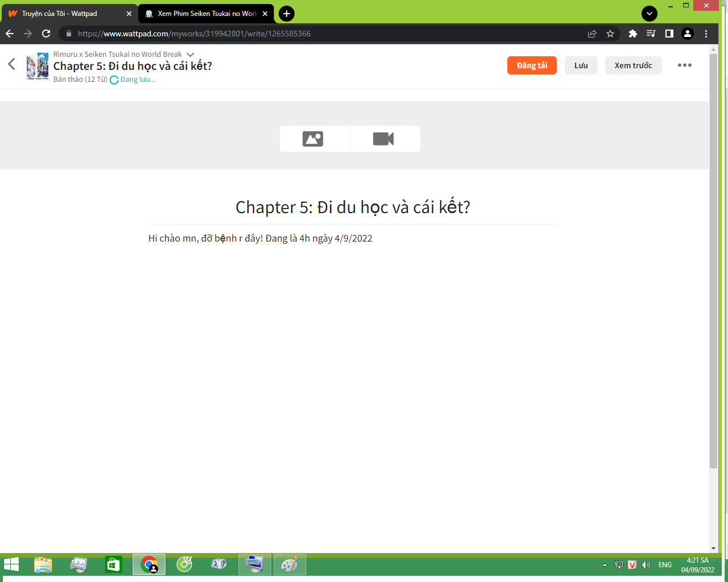
Task: Click browser forward button
Action: pyautogui.click(x=28, y=34)
